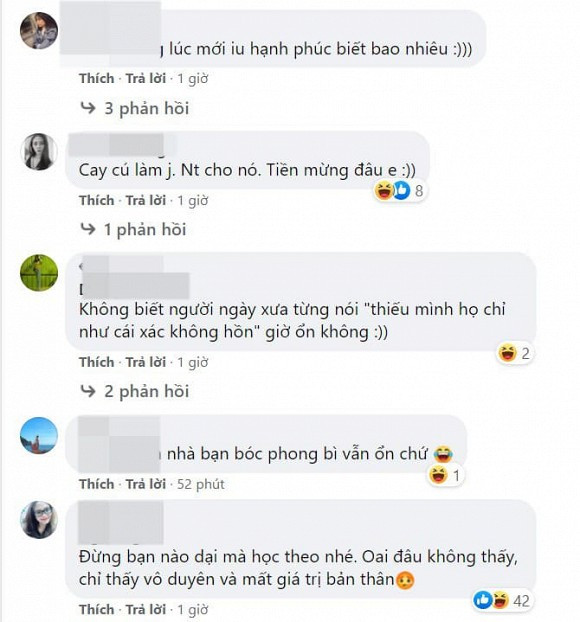Reply to the 'Cay cú làm j' comment

146,200
